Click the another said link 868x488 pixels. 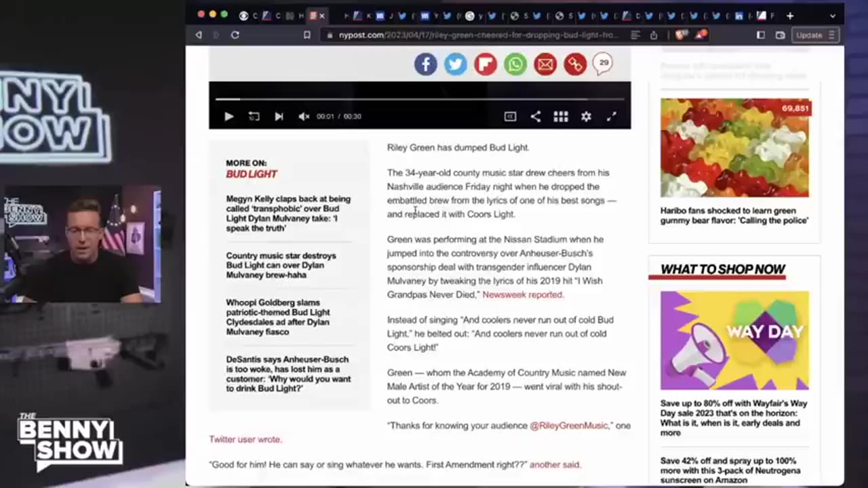[555, 465]
